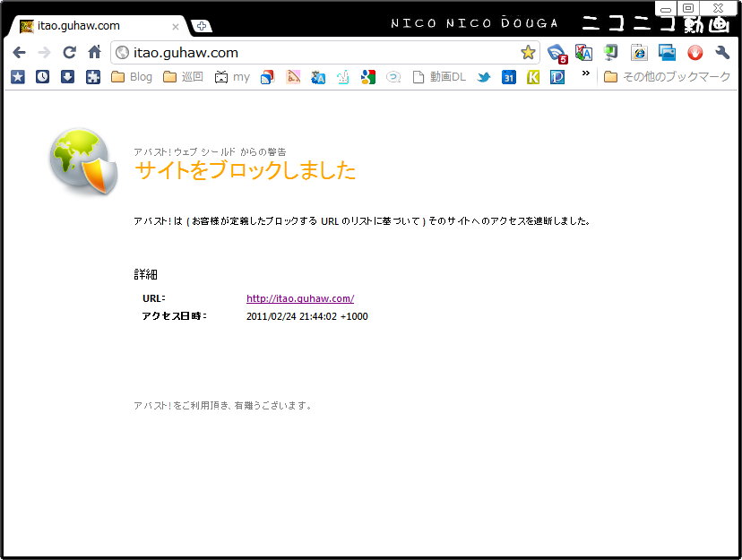Follow the http://itao.guhaw.com/ link

[x=300, y=298]
